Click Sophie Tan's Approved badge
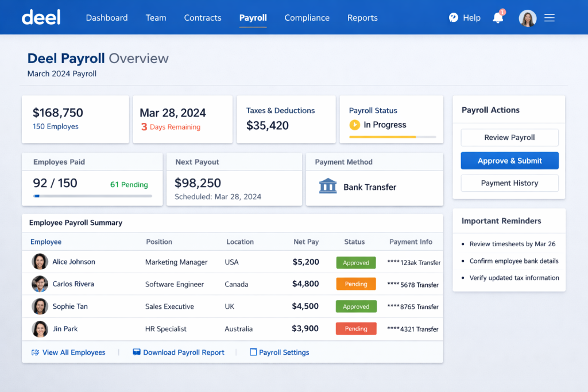The width and height of the screenshot is (588, 392). click(356, 306)
